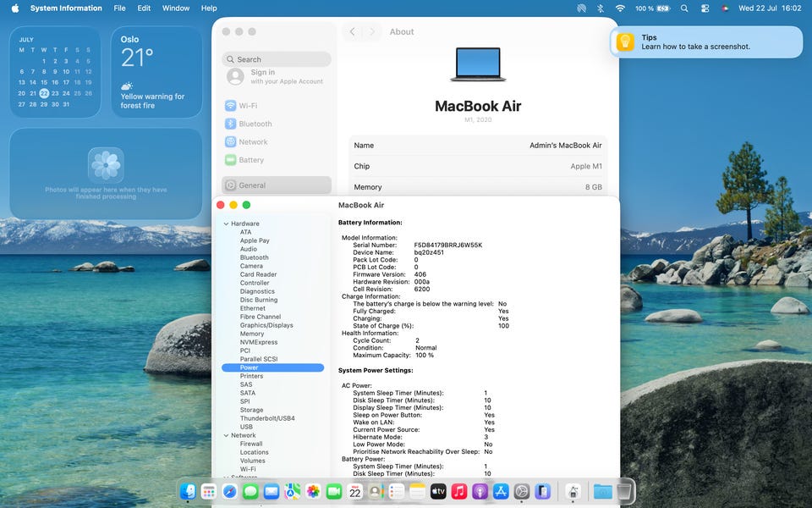The width and height of the screenshot is (812, 508).
Task: Select Bluetooth in Settings sidebar
Action: [x=277, y=124]
